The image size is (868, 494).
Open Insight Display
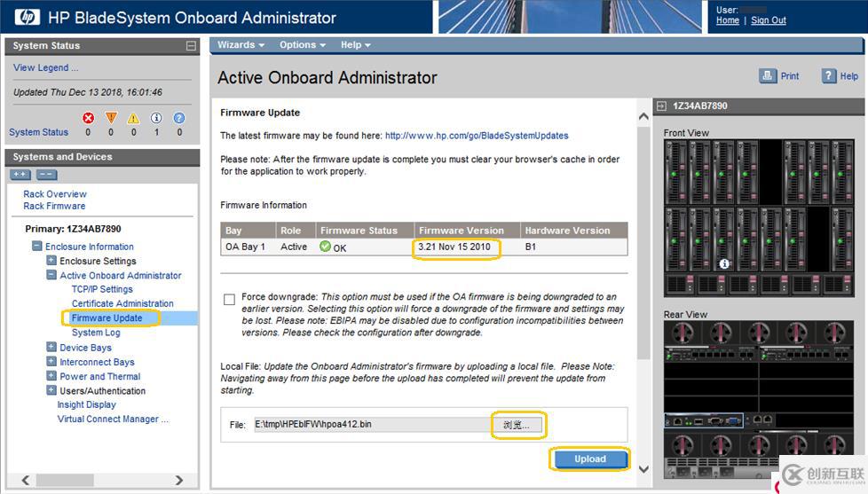[x=86, y=404]
